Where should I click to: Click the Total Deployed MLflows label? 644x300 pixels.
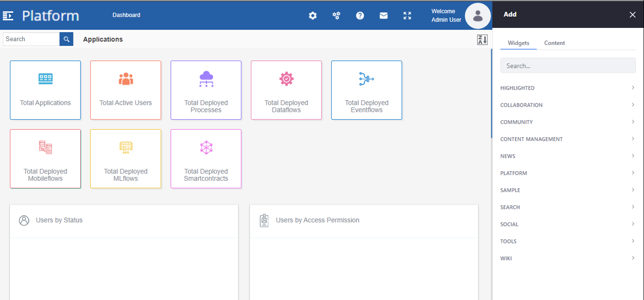click(126, 175)
